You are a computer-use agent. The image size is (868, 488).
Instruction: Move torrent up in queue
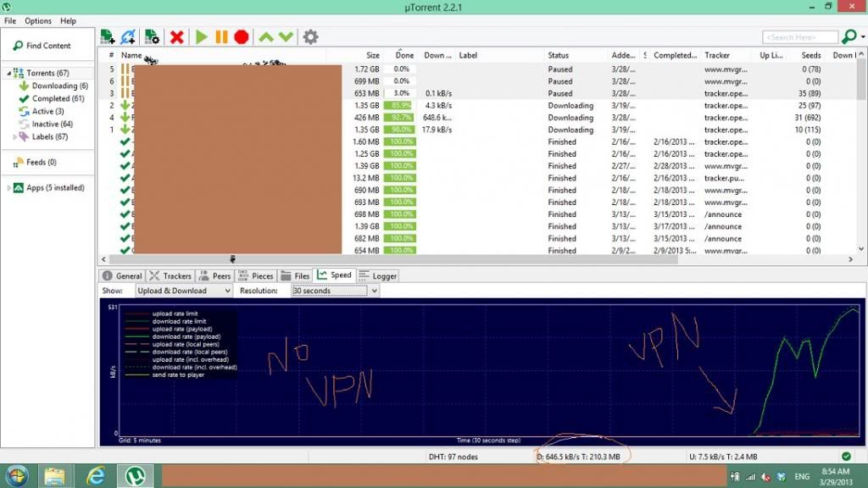[x=265, y=37]
